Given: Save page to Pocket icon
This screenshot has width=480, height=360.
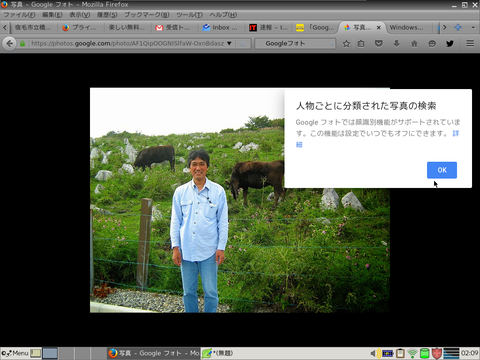Looking at the screenshot, I should (x=379, y=43).
